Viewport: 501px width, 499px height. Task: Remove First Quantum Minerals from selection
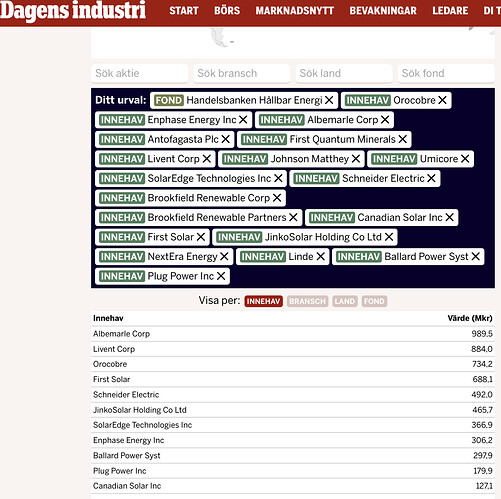pos(403,139)
